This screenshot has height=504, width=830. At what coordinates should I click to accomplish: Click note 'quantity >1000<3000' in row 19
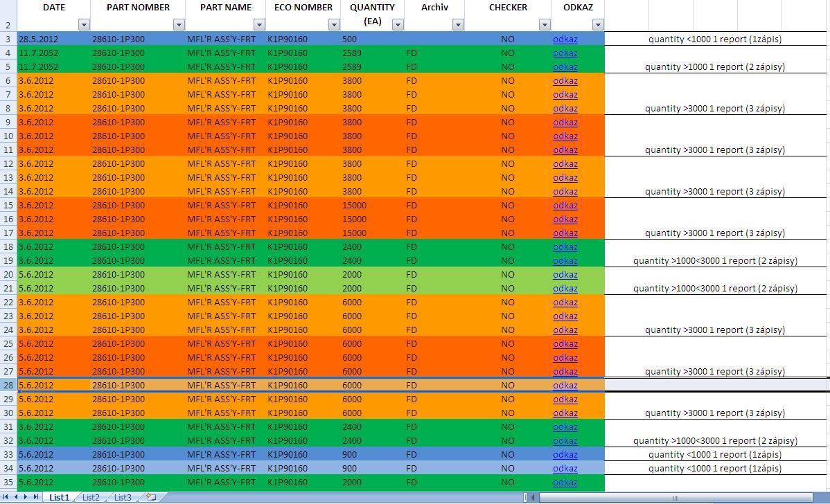click(715, 261)
